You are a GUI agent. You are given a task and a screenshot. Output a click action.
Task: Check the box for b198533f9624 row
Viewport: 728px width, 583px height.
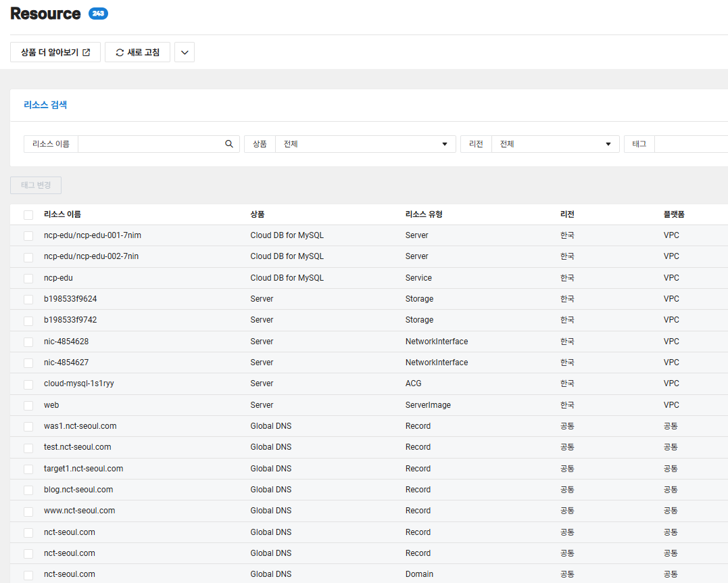coord(28,299)
